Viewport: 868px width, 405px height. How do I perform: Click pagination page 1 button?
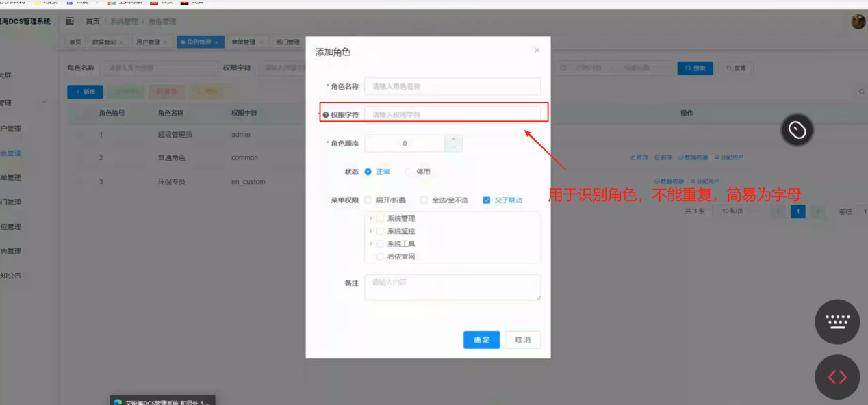tap(797, 211)
